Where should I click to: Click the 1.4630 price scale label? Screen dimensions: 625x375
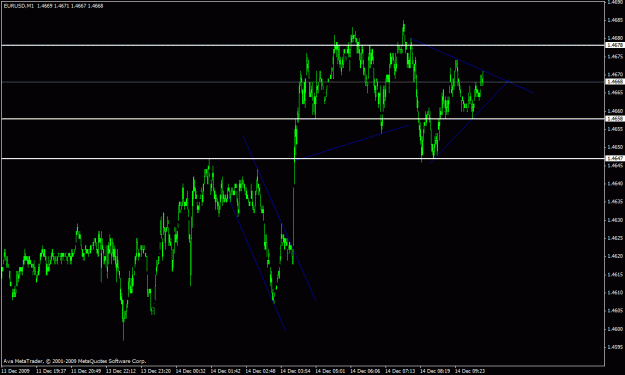(x=615, y=220)
